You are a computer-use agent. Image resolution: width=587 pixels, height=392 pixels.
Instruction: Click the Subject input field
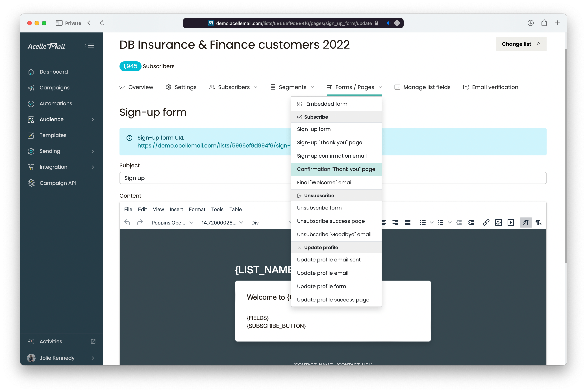pyautogui.click(x=333, y=178)
